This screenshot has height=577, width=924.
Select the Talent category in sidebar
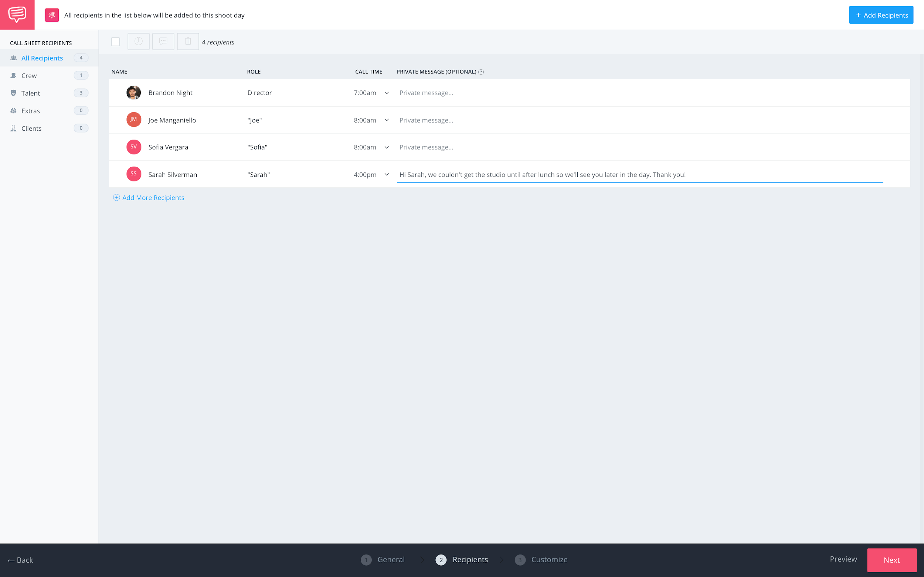31,93
